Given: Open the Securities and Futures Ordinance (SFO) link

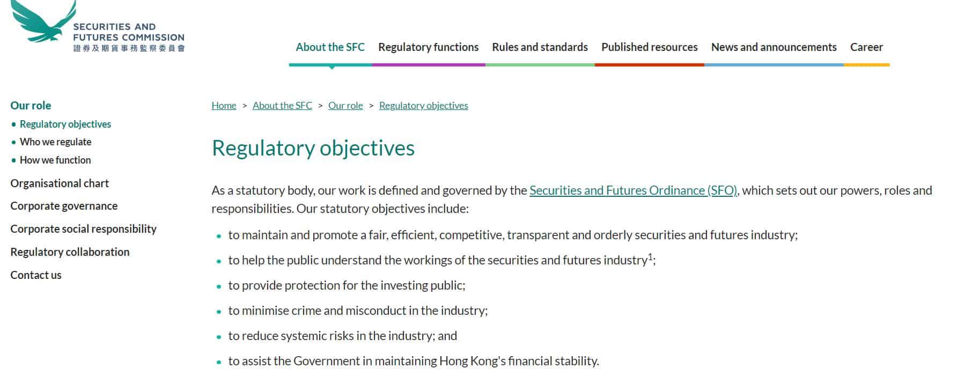Looking at the screenshot, I should (633, 190).
